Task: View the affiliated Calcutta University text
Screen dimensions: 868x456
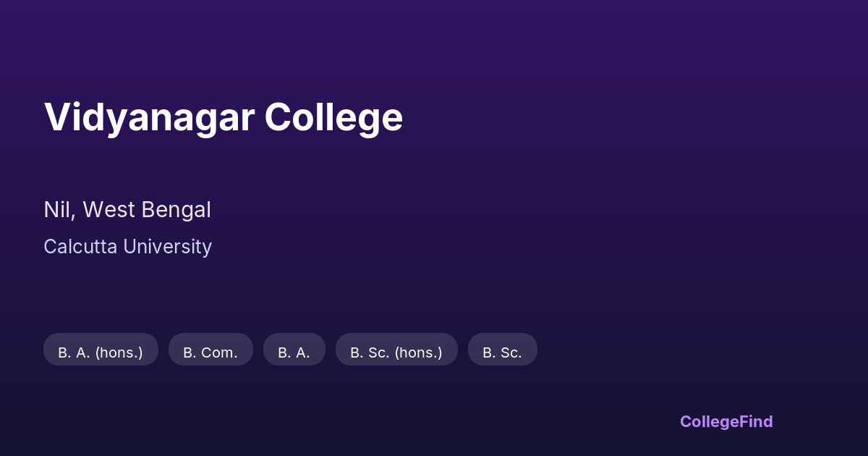Action: click(127, 247)
